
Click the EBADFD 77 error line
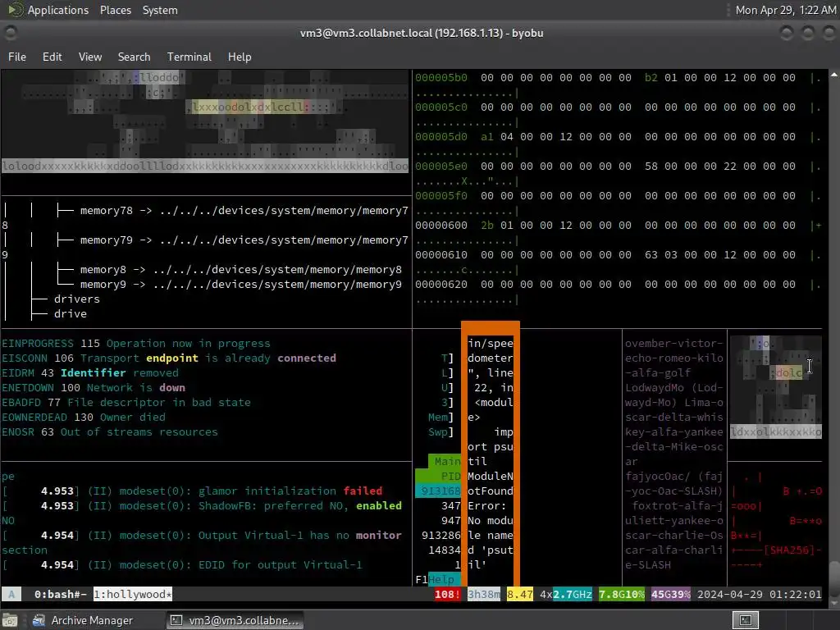tap(126, 402)
